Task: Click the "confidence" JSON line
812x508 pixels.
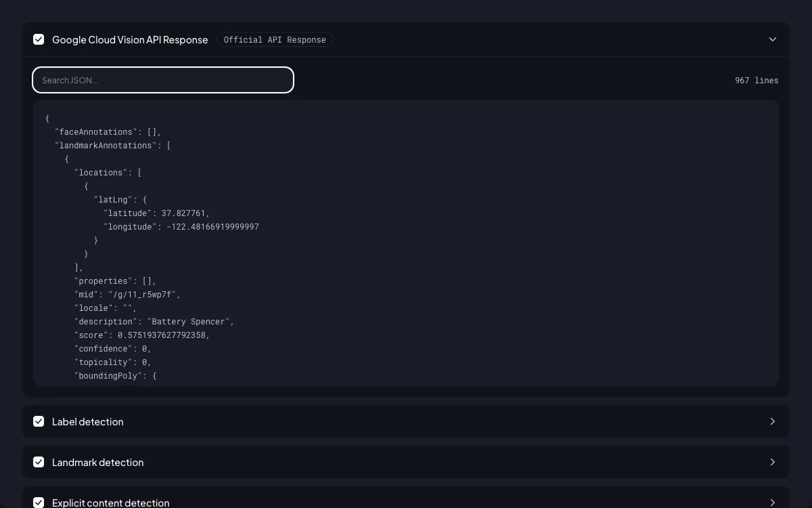Action: click(x=113, y=349)
